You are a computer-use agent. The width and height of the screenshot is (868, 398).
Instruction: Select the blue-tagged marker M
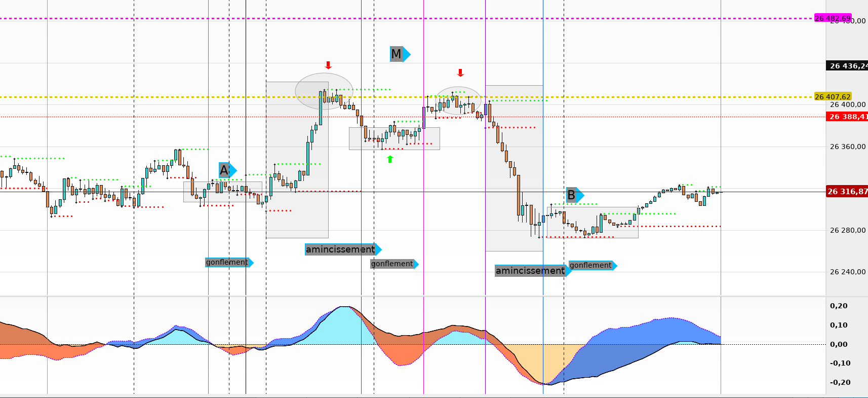(x=400, y=54)
